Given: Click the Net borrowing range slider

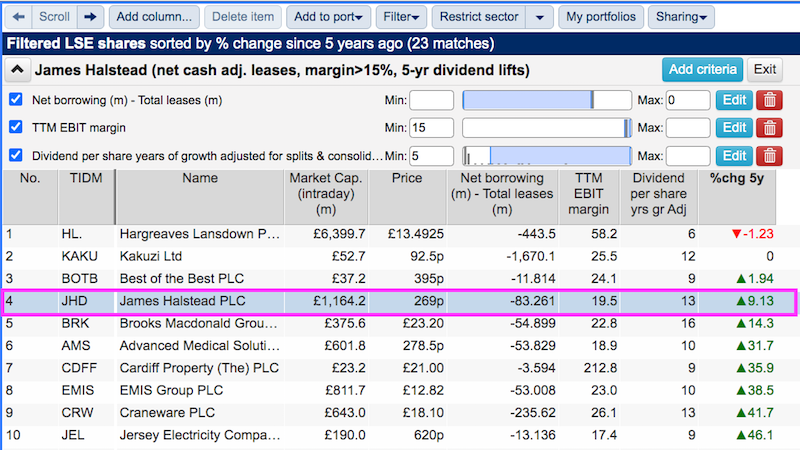Looking at the screenshot, I should (547, 100).
